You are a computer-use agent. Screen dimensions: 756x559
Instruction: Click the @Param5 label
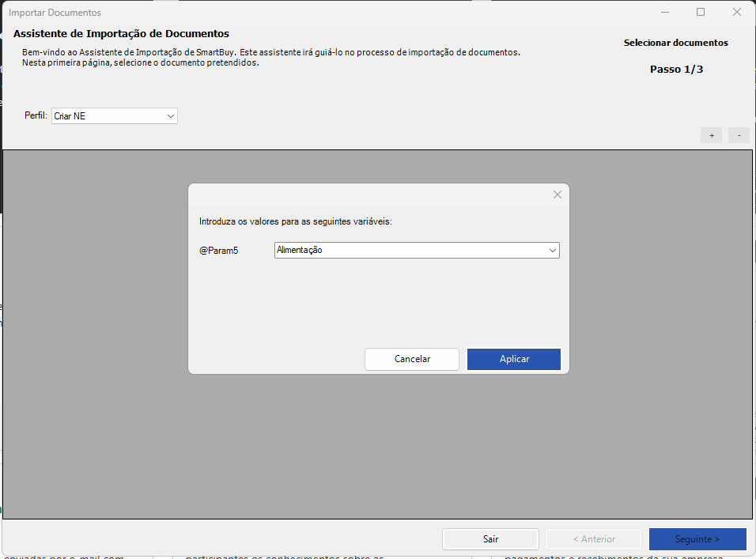click(x=219, y=251)
